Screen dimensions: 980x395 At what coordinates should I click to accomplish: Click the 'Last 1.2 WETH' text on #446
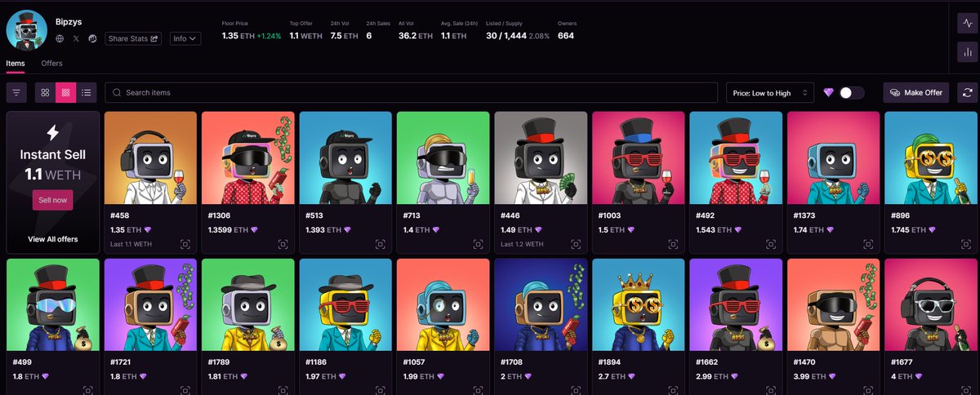[x=522, y=244]
